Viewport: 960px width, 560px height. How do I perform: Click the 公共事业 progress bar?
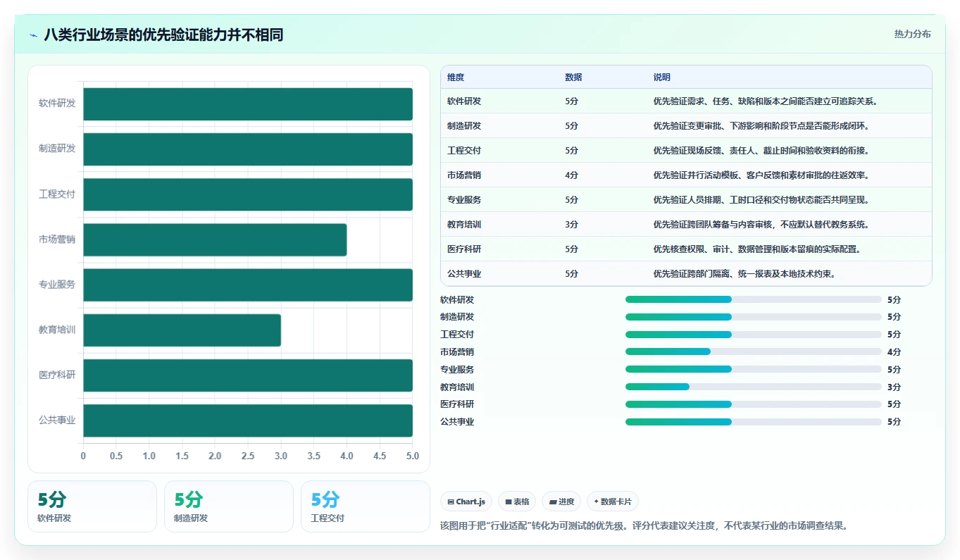pos(754,421)
